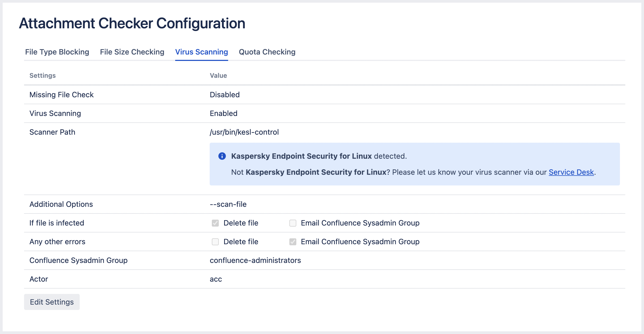Go to the Quota Checking tab
The width and height of the screenshot is (644, 334).
coord(267,52)
